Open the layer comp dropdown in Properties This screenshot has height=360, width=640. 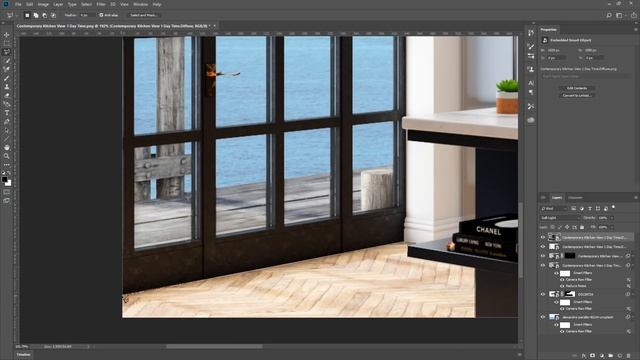[585, 76]
